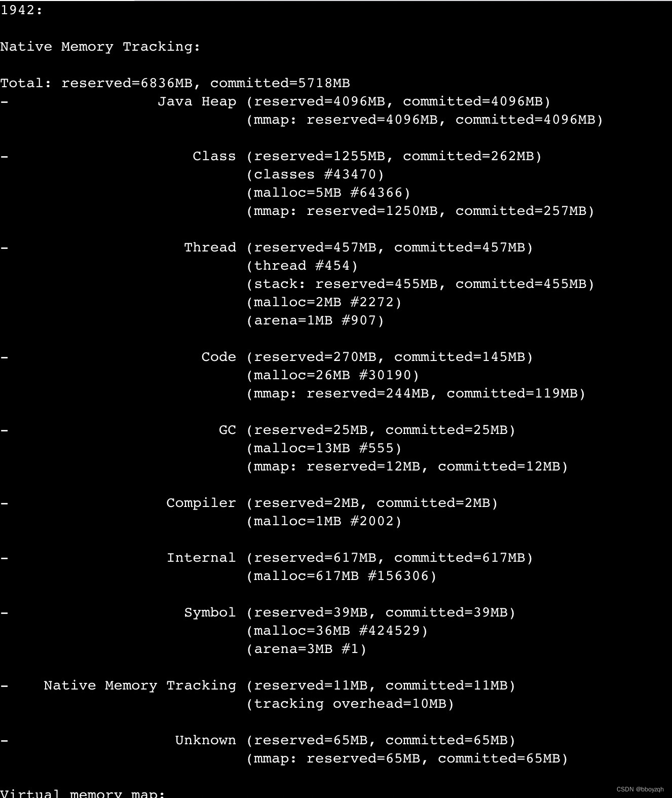This screenshot has height=798, width=672.
Task: Select the malloc=26MB #30190 text
Action: (333, 375)
